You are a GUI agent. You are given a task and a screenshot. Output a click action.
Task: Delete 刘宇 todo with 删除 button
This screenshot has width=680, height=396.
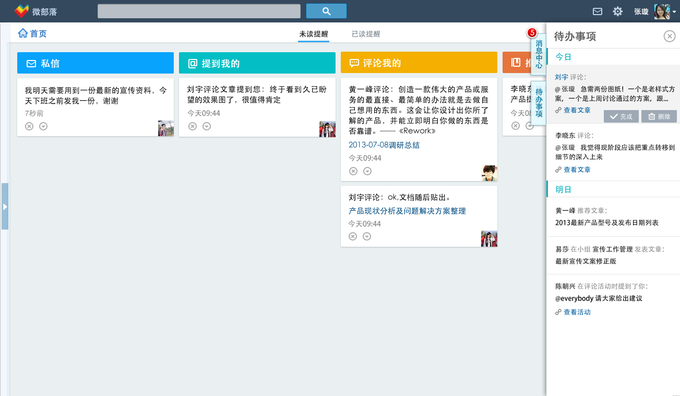click(x=659, y=116)
